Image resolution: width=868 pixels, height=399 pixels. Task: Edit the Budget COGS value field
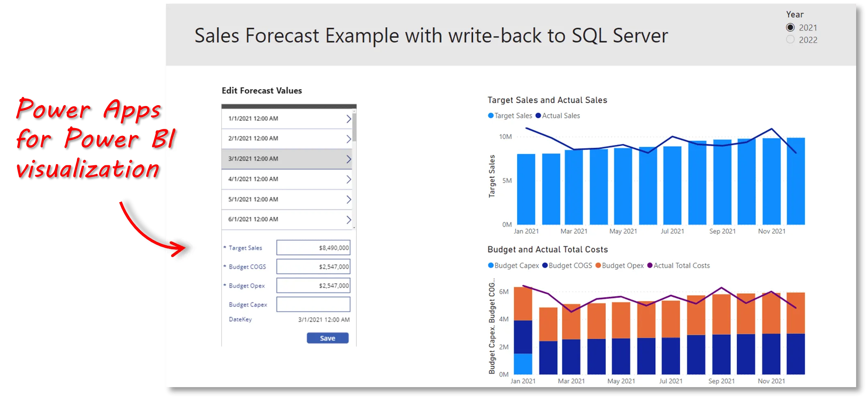pos(313,266)
